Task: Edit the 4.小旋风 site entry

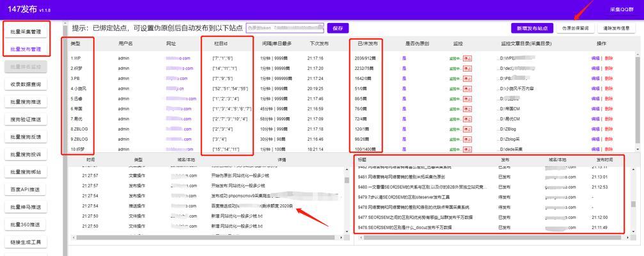Action: pos(595,89)
